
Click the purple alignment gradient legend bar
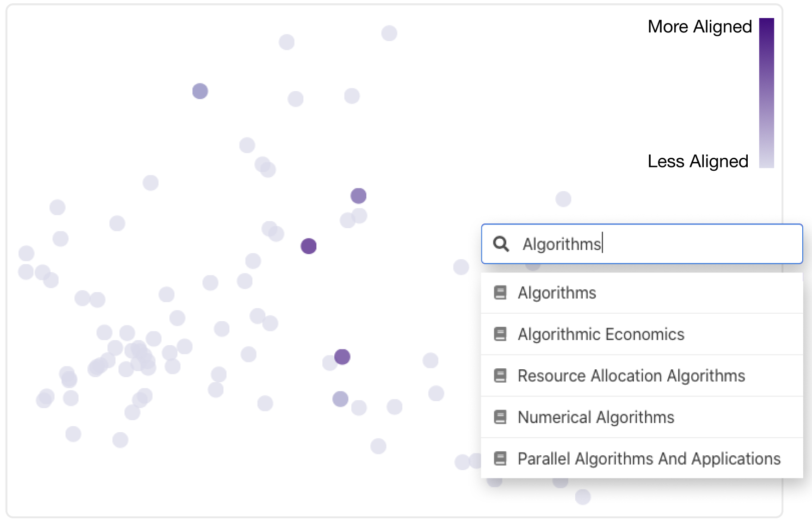766,93
